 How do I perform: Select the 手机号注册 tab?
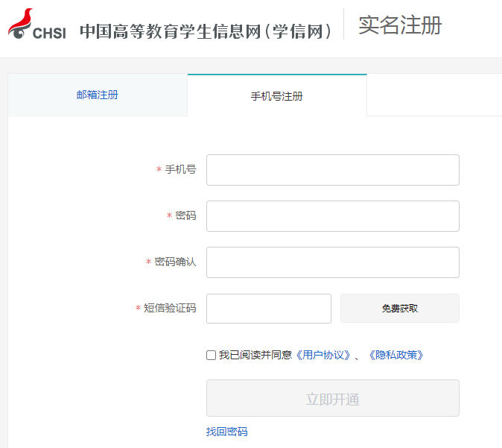[277, 96]
